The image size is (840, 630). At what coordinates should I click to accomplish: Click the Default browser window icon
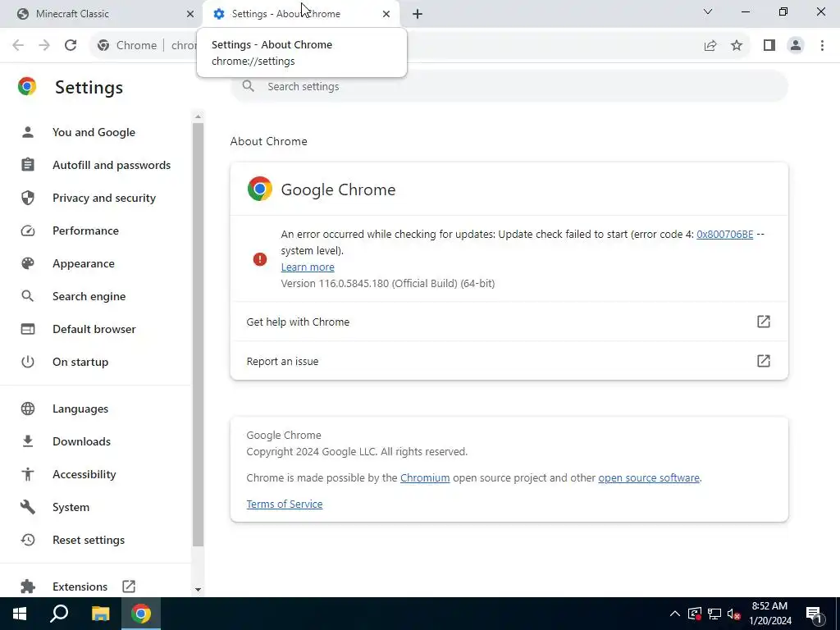click(28, 329)
